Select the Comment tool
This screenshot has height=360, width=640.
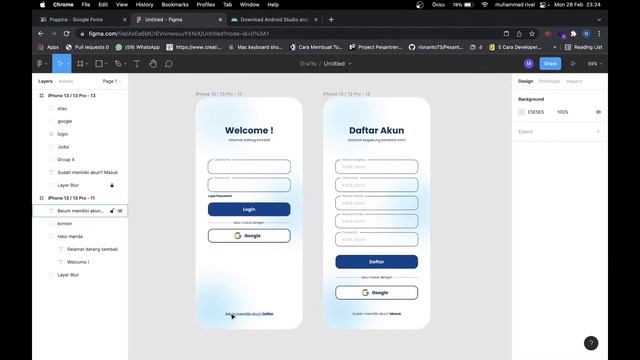[x=169, y=64]
